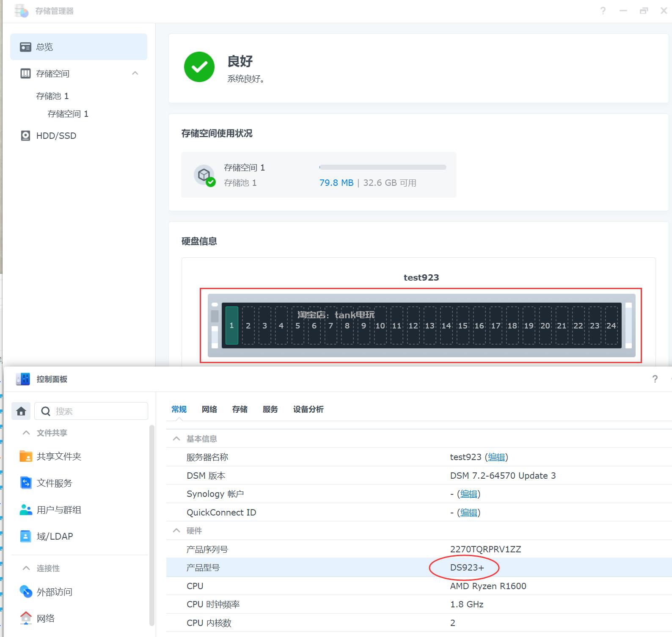Image resolution: width=672 pixels, height=637 pixels.
Task: Collapse the 硬件 hardware section
Action: [176, 531]
